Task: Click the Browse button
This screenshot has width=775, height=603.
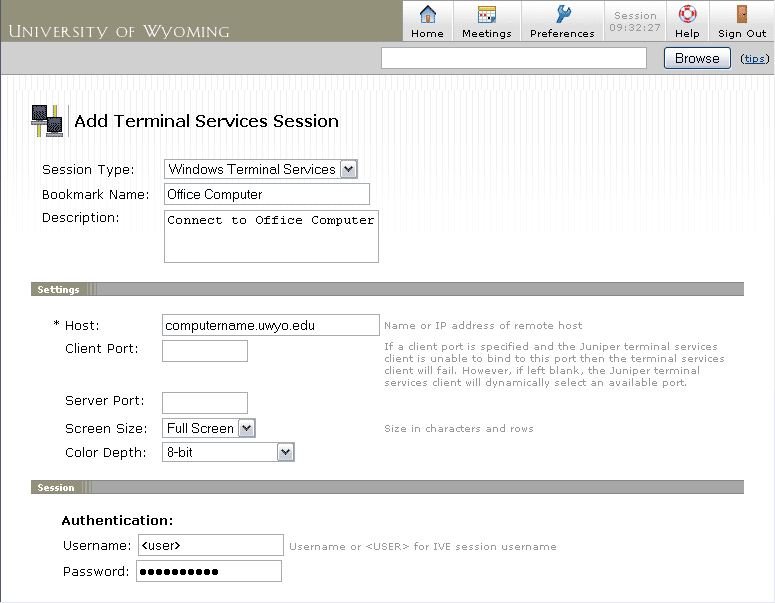Action: coord(697,58)
